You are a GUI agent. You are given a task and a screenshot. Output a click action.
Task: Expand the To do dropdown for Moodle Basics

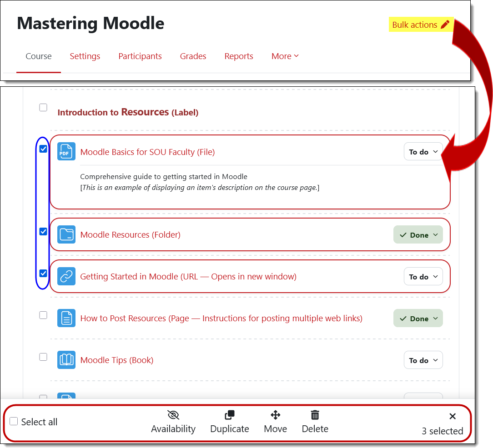(423, 152)
